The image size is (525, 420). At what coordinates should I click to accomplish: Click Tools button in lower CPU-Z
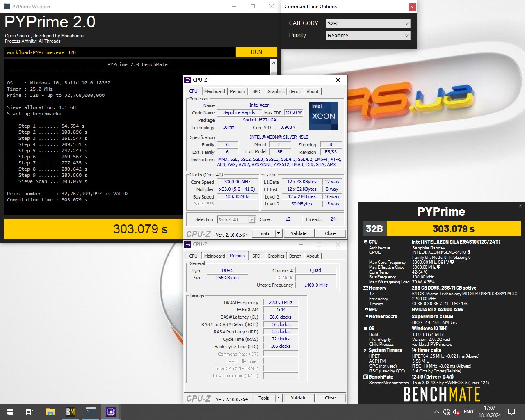(264, 398)
